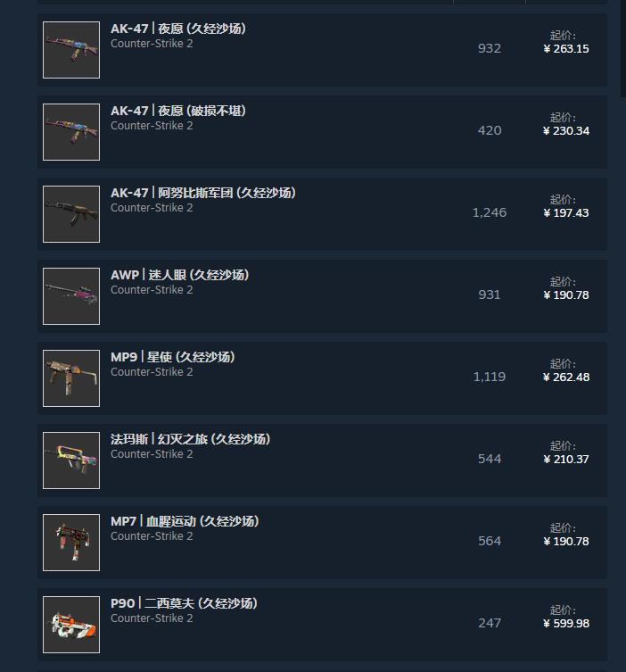Select the AK-47 阿努比斯军团 weapon icon

click(x=71, y=214)
